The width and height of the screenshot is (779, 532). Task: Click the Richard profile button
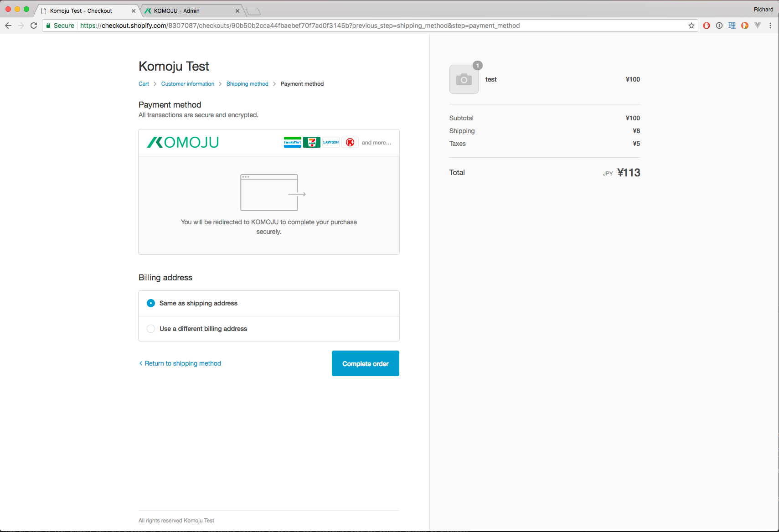pyautogui.click(x=764, y=10)
